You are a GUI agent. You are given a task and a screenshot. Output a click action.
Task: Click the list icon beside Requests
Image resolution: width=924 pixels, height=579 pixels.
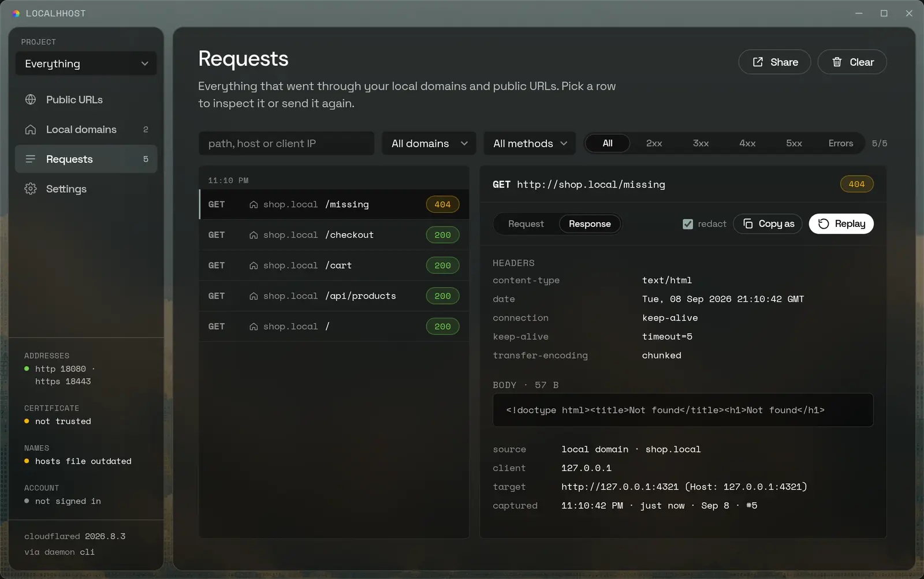(x=31, y=159)
